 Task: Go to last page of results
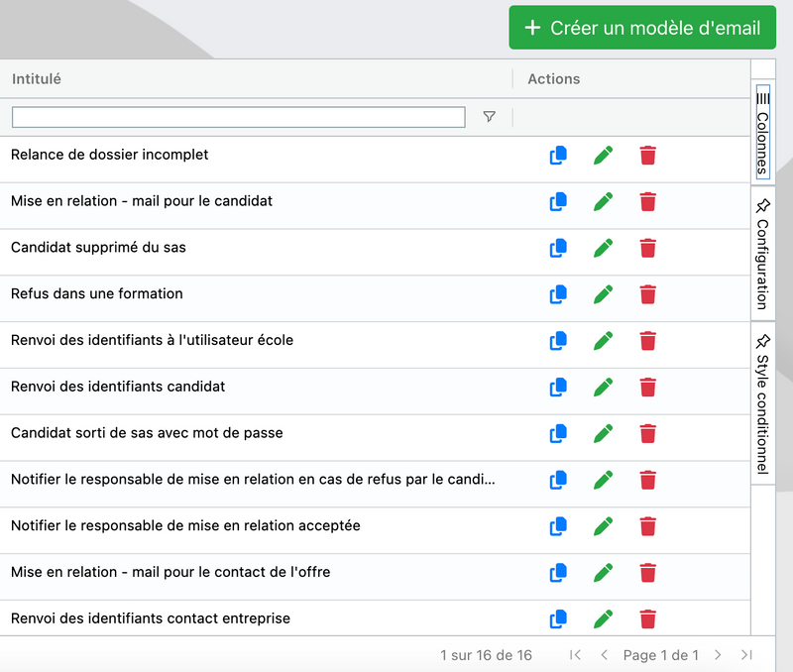tap(746, 655)
